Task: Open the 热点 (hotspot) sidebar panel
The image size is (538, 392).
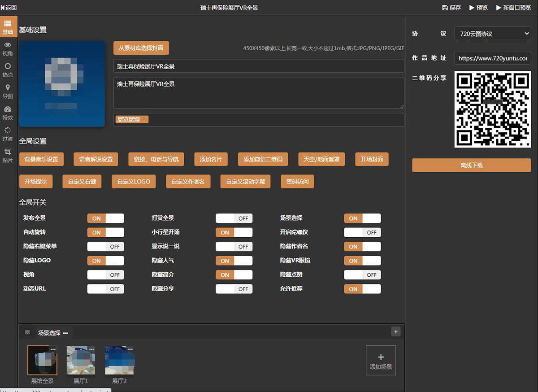Action: coord(8,70)
